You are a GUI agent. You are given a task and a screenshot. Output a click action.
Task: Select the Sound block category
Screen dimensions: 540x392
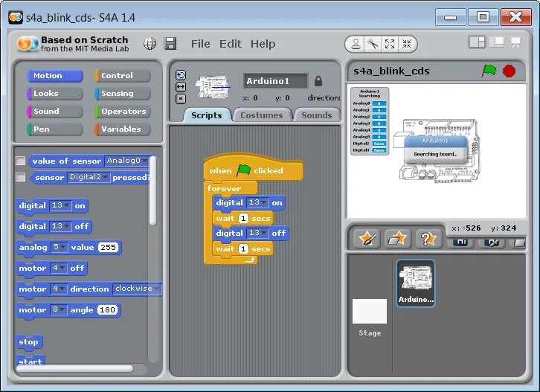pos(55,112)
